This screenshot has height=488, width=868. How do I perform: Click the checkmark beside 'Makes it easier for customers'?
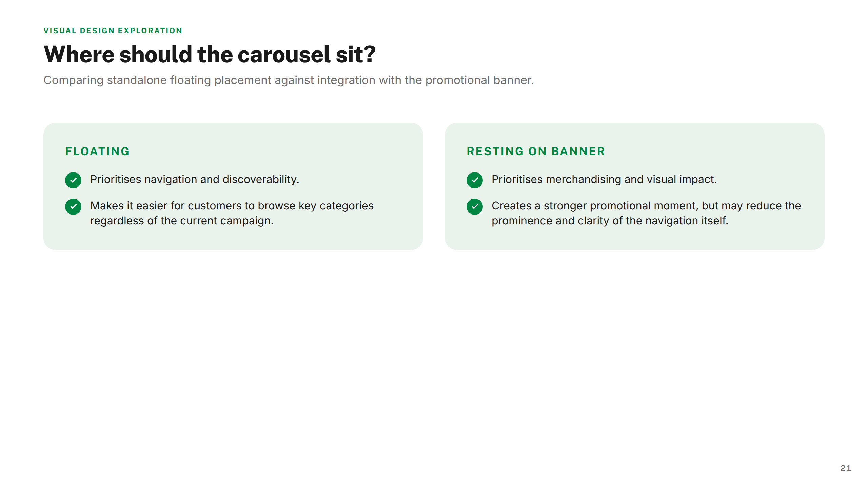73,206
